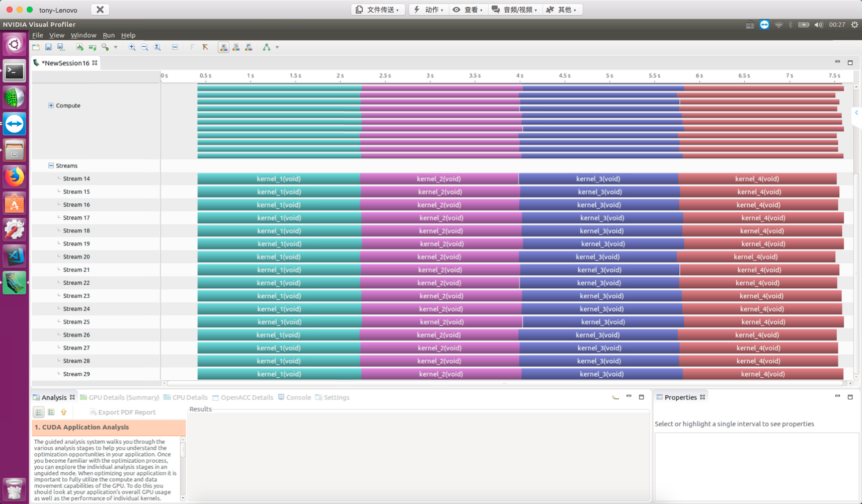Open the File menu

[38, 35]
